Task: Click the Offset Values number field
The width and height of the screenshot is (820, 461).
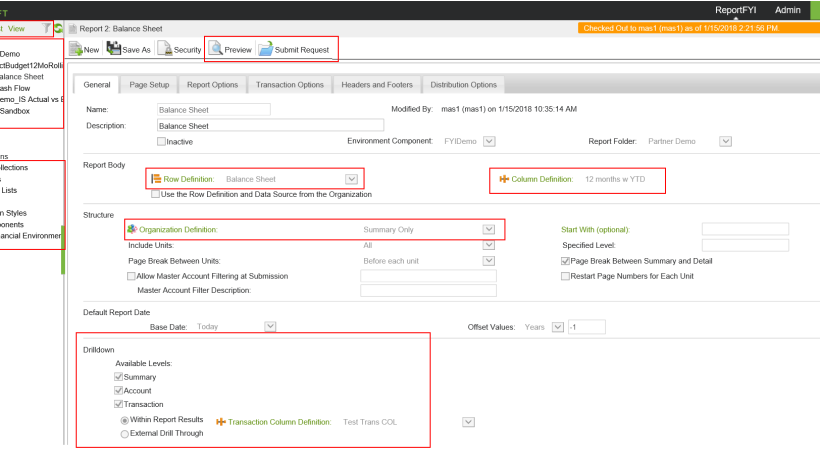Action: pyautogui.click(x=587, y=327)
